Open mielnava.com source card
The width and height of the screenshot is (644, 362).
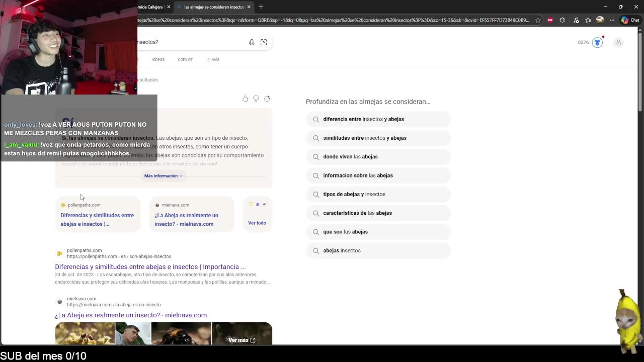point(192,215)
